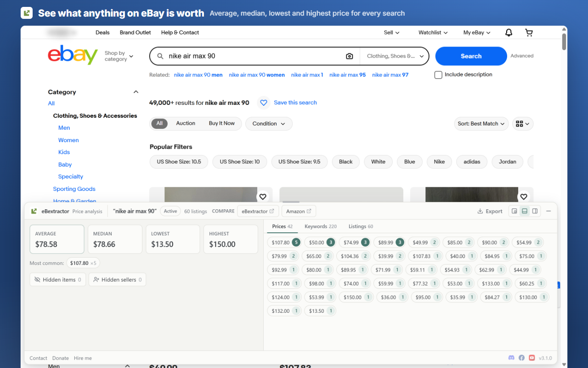Viewport: 588px width, 368px height.
Task: Search by image using camera icon
Action: coord(350,56)
